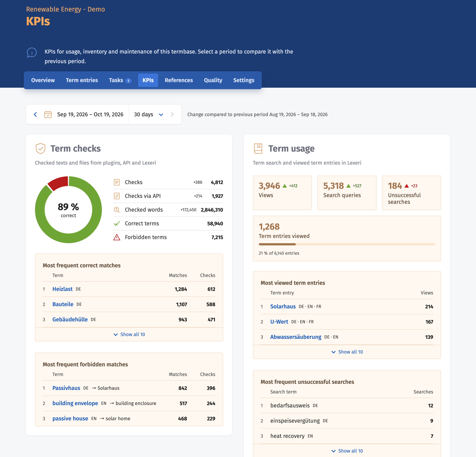Screen dimensions: 476x457
Task: Click the Correct terms checkmark icon
Action: [x=117, y=223]
